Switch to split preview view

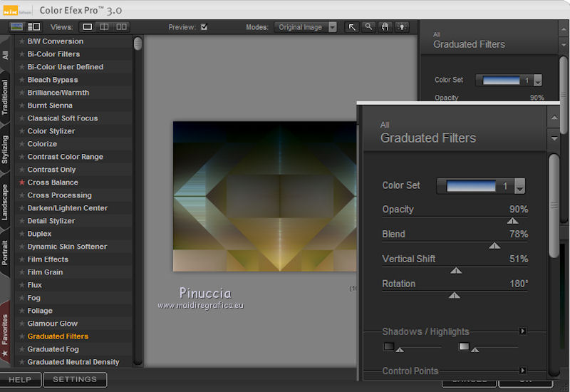coord(105,27)
